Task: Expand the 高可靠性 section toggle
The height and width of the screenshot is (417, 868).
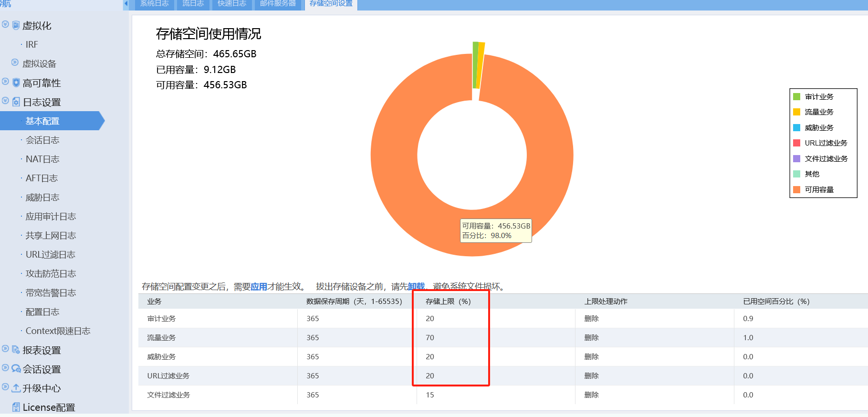Action: [x=5, y=82]
